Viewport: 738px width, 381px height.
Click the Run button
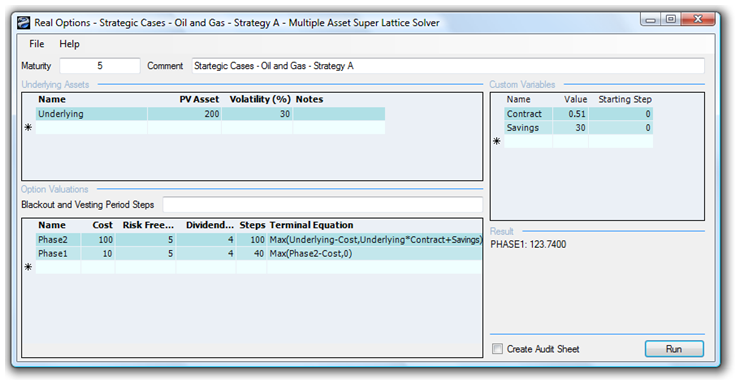[674, 349]
